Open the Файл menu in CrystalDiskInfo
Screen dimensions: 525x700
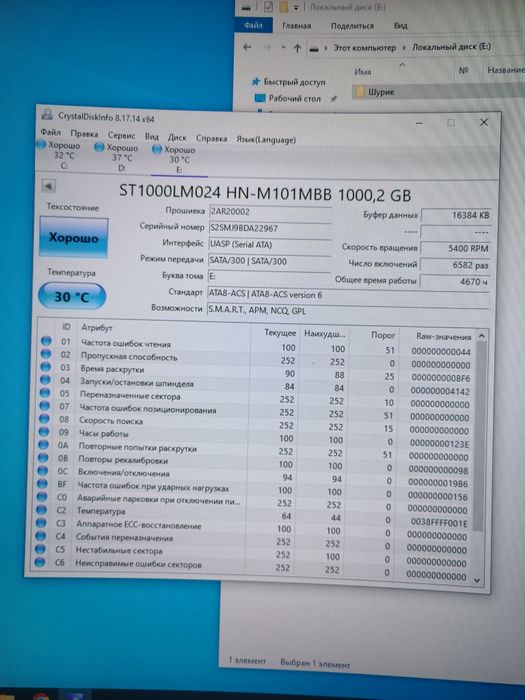[x=50, y=132]
